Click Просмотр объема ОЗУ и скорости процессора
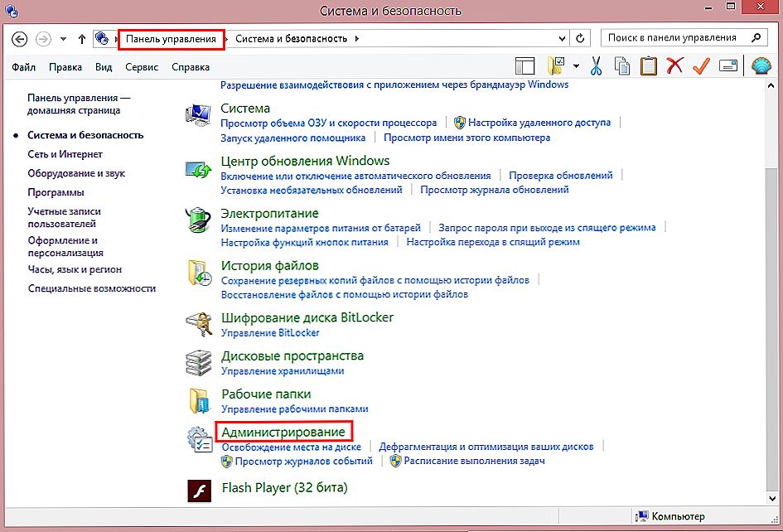783x532 pixels. pos(329,123)
